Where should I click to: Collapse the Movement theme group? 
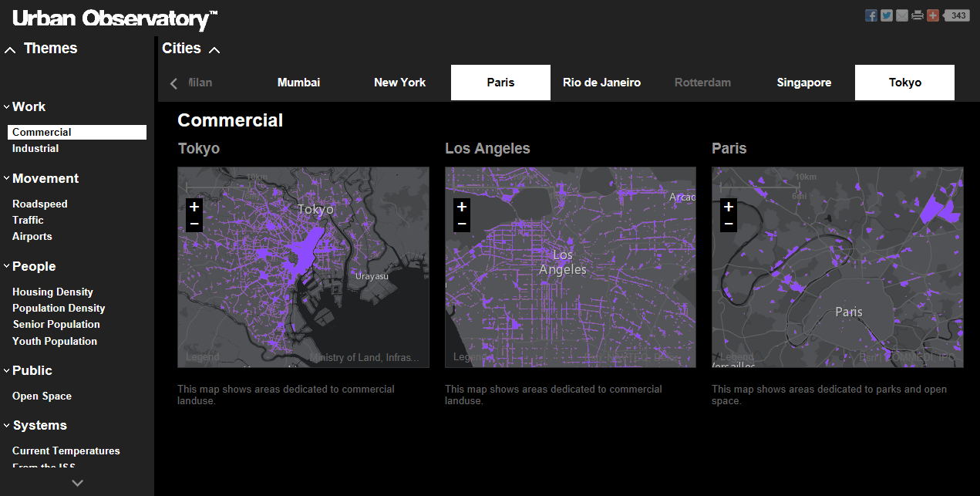(7, 178)
